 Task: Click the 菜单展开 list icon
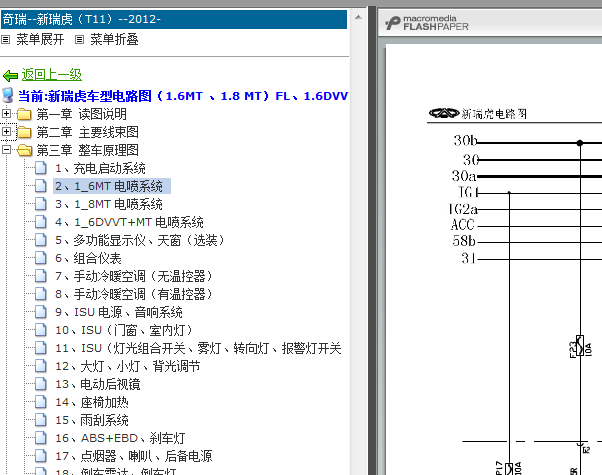pos(5,39)
